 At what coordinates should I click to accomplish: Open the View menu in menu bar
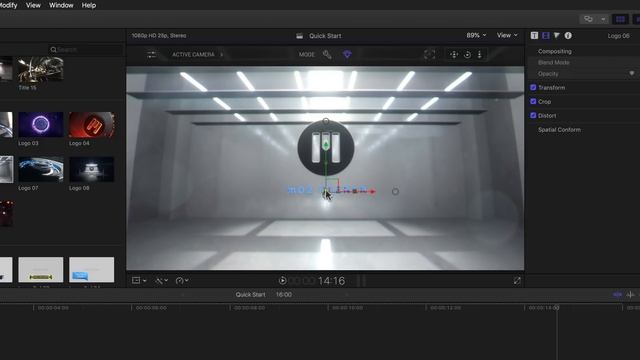(x=33, y=5)
